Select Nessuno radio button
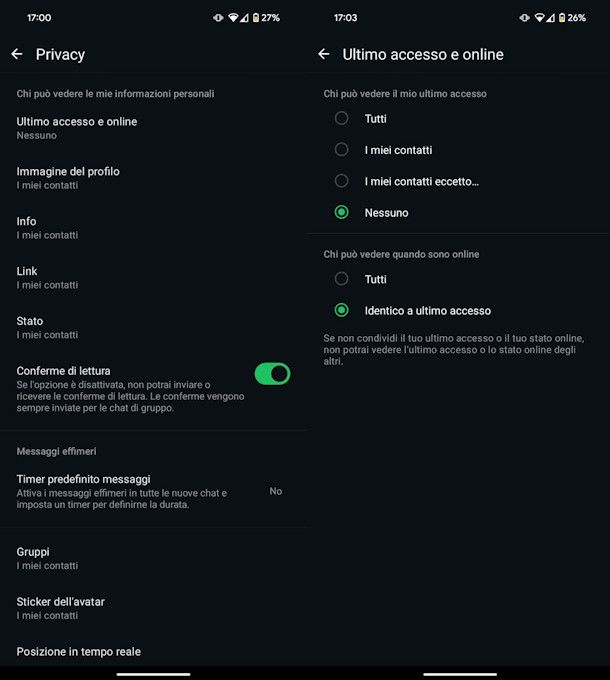Viewport: 610px width, 680px height. [342, 212]
